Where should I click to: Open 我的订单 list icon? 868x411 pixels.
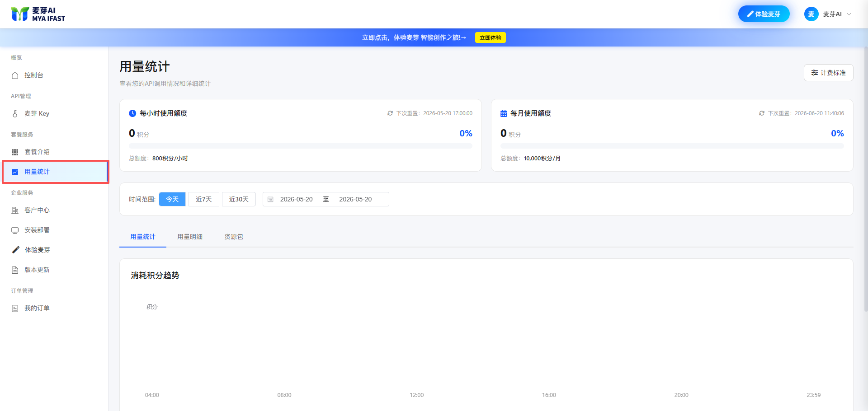tap(15, 308)
